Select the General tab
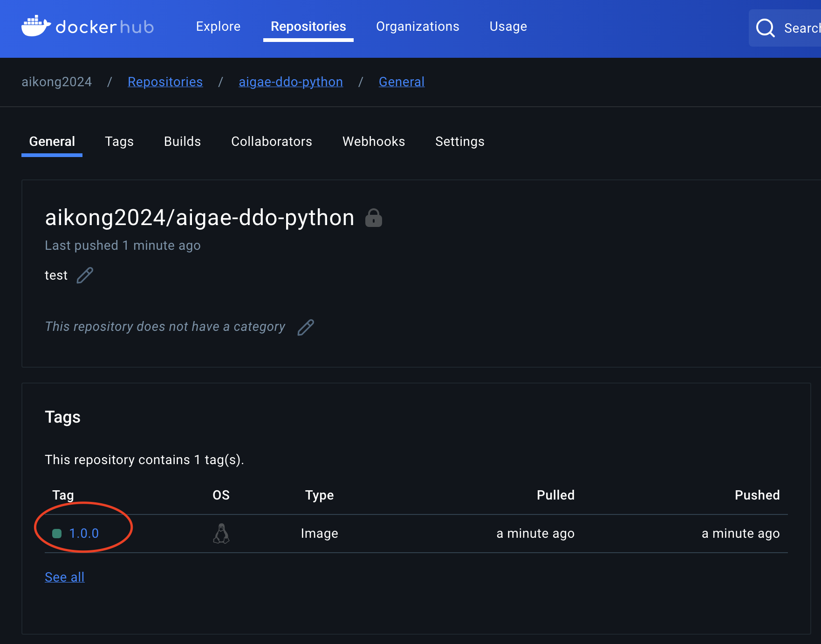The image size is (821, 644). (52, 141)
